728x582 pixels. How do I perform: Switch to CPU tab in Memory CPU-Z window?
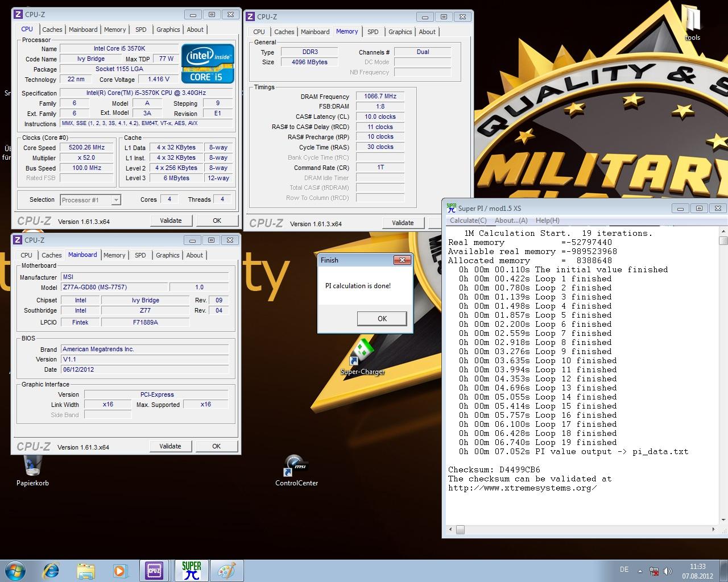tap(259, 32)
